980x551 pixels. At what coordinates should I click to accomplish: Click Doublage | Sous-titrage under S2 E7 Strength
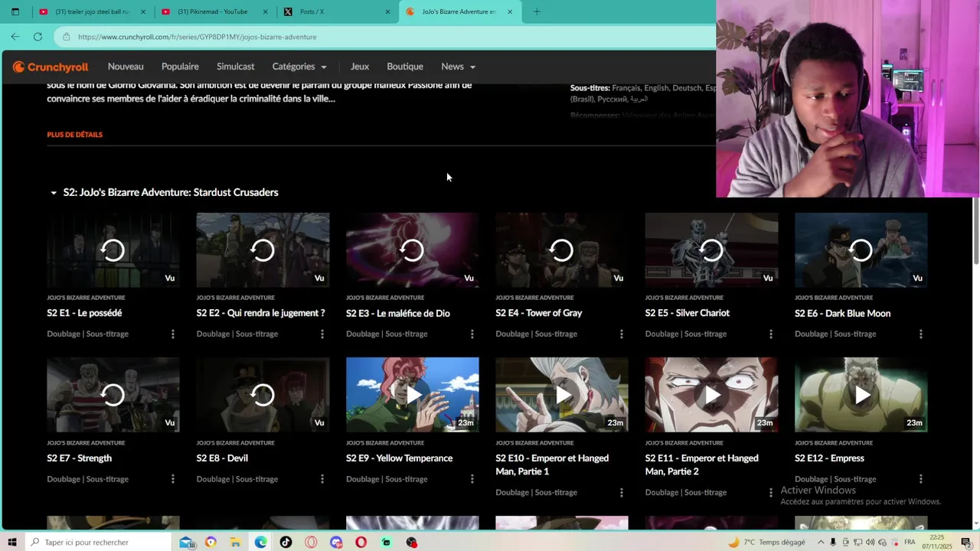87,479
